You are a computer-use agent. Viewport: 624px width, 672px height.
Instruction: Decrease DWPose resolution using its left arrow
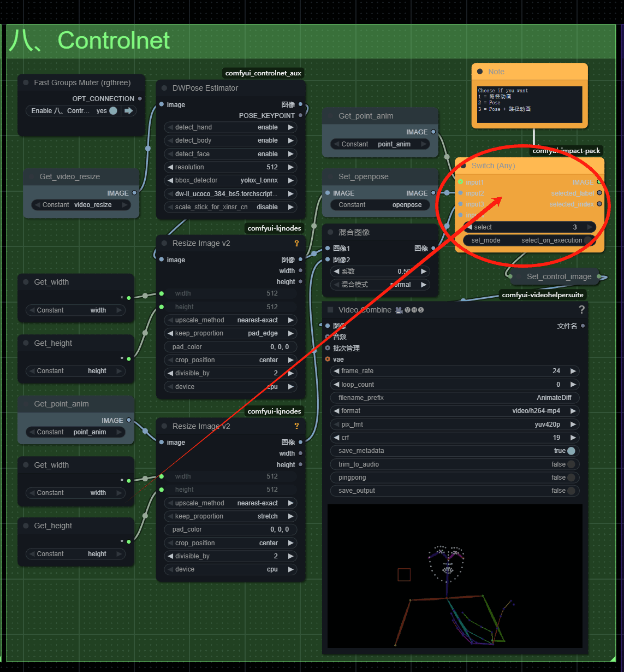[170, 167]
